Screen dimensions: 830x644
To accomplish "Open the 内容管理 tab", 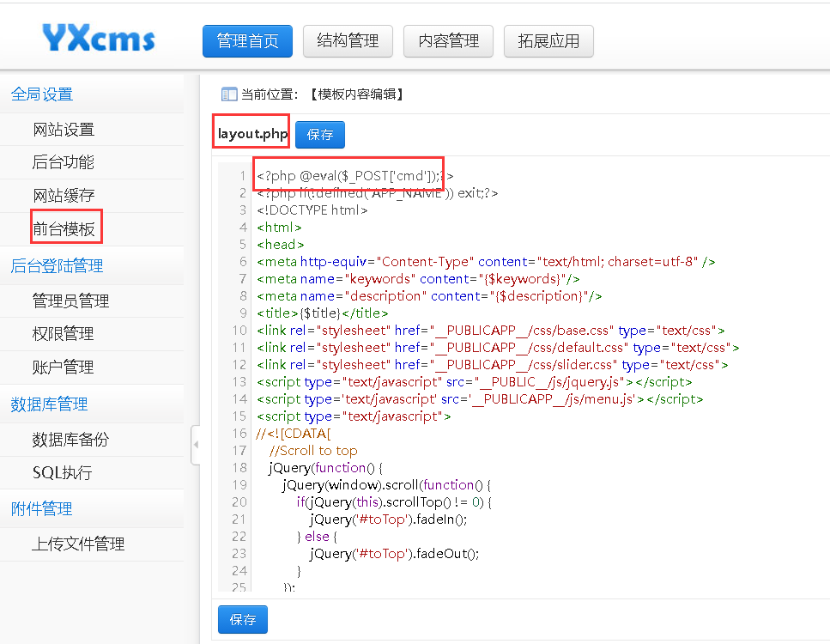I will click(448, 40).
